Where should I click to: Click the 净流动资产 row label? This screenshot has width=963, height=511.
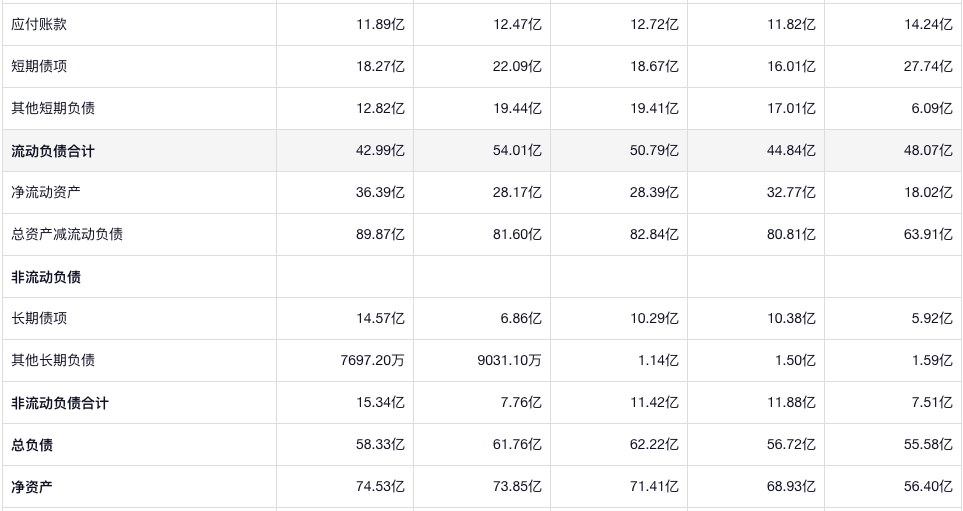click(46, 192)
